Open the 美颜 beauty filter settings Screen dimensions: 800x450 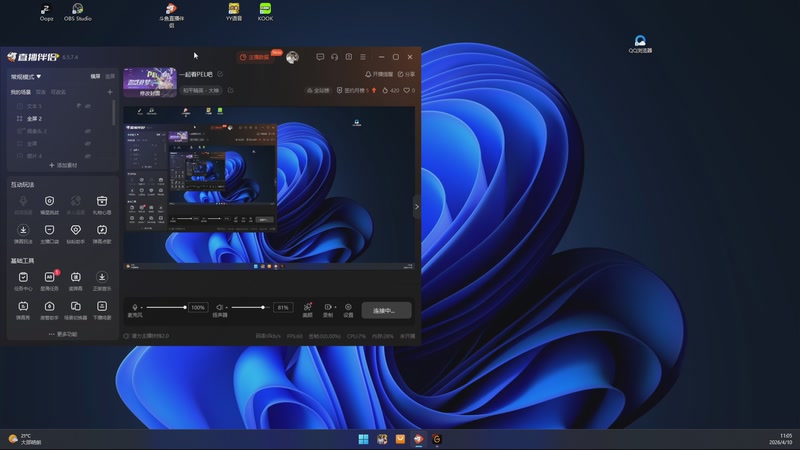point(308,307)
